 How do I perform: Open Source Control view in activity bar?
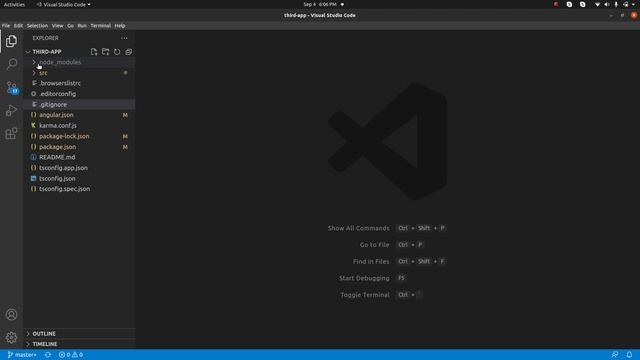11,87
